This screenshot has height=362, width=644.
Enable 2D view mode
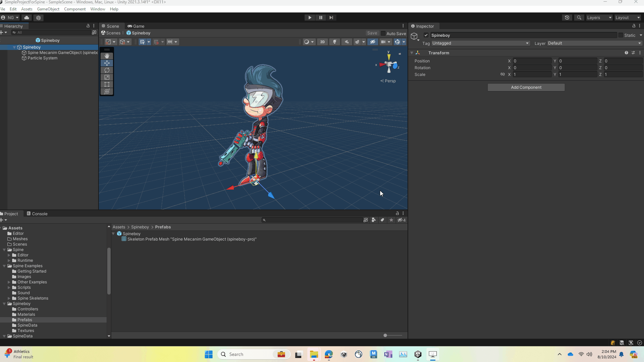(x=323, y=42)
